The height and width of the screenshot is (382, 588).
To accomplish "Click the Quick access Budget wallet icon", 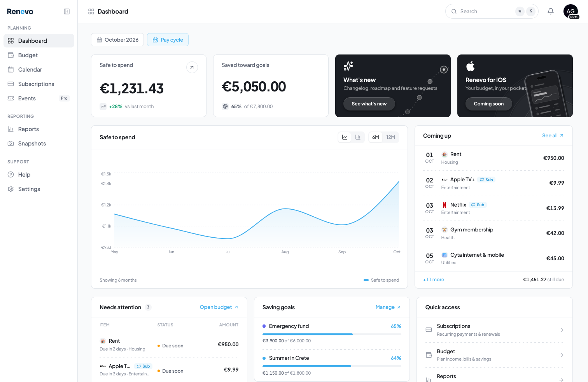I will pyautogui.click(x=429, y=355).
